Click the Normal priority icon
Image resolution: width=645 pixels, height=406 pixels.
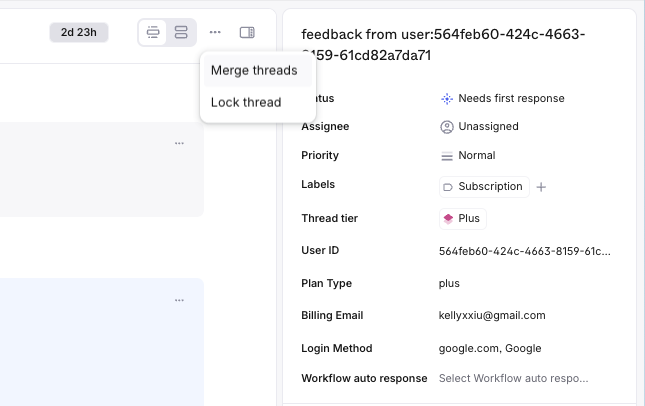(x=447, y=156)
